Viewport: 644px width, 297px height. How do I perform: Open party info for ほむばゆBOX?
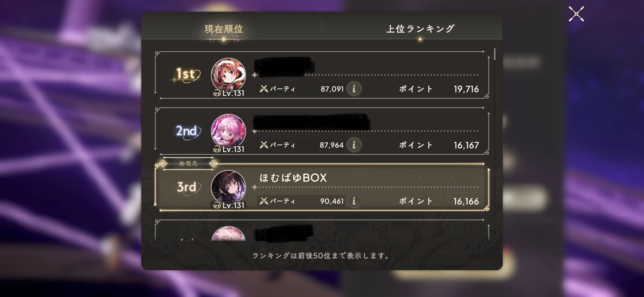(x=354, y=201)
